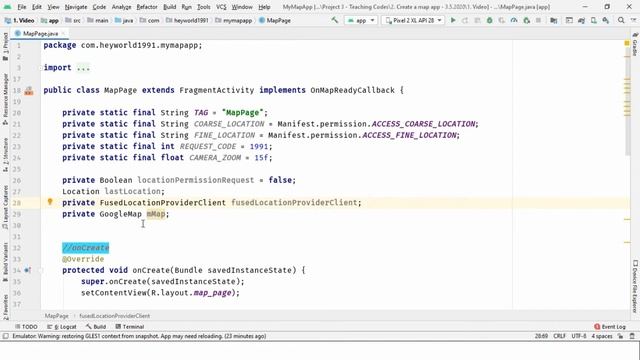Open the Terminal tool window
This screenshot has width=640, height=360.
pyautogui.click(x=130, y=327)
